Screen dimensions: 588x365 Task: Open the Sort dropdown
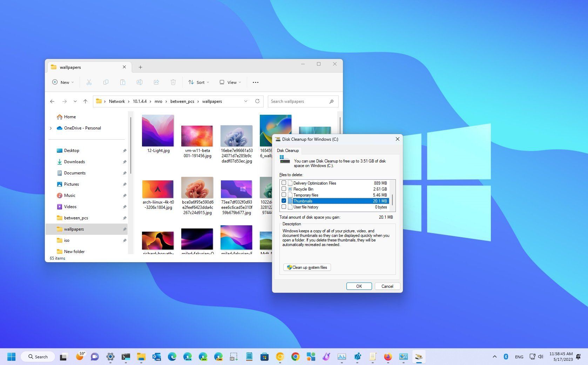coord(198,82)
